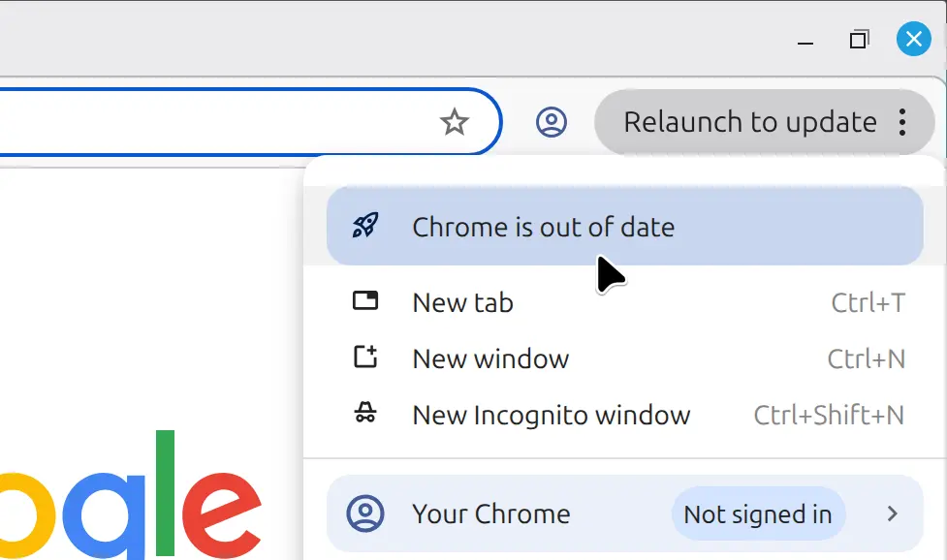Screen dimensions: 947x560
Task: Choose New Incognito window
Action: click(x=551, y=415)
